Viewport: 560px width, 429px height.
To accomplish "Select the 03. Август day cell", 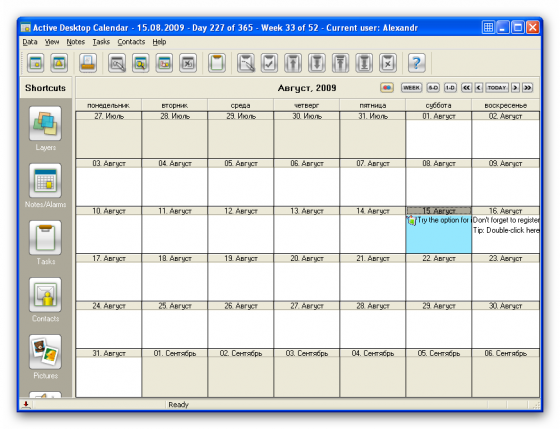I will point(109,183).
